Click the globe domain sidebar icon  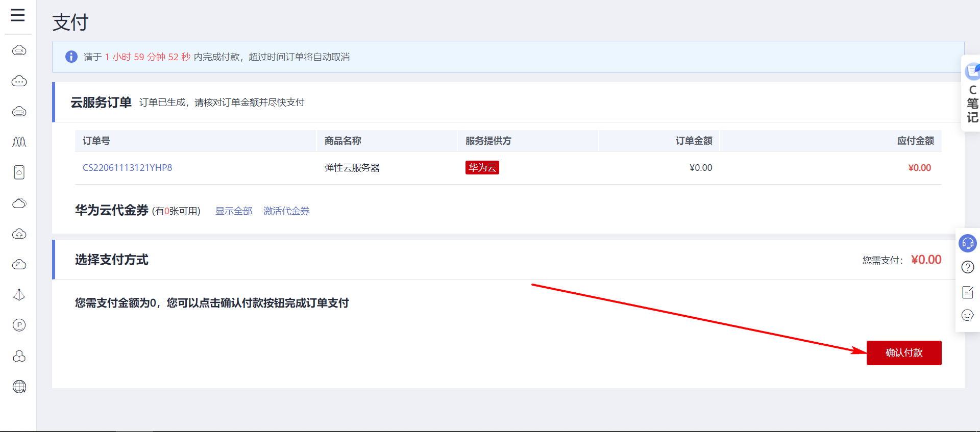point(19,387)
